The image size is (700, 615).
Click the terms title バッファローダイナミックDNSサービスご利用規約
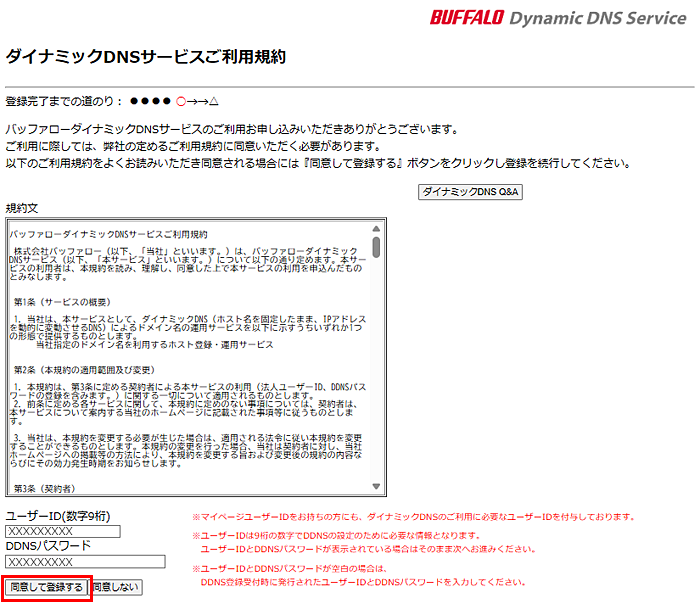coord(108,234)
